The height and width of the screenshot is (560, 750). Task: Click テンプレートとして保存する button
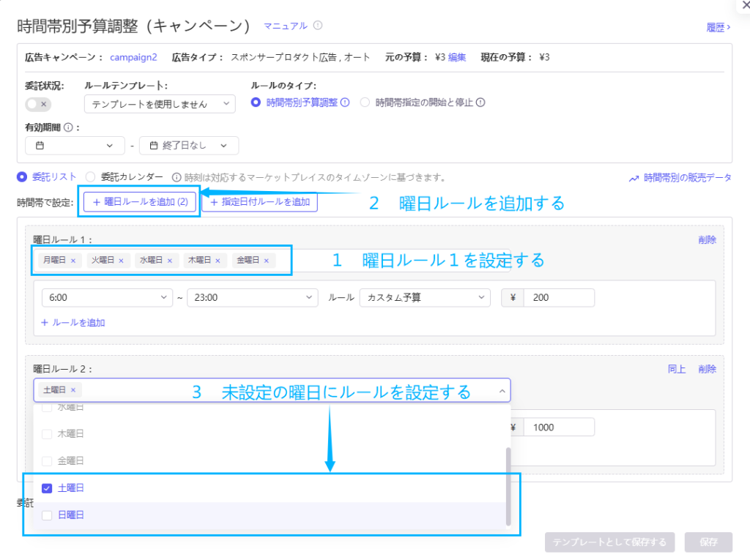point(610,542)
